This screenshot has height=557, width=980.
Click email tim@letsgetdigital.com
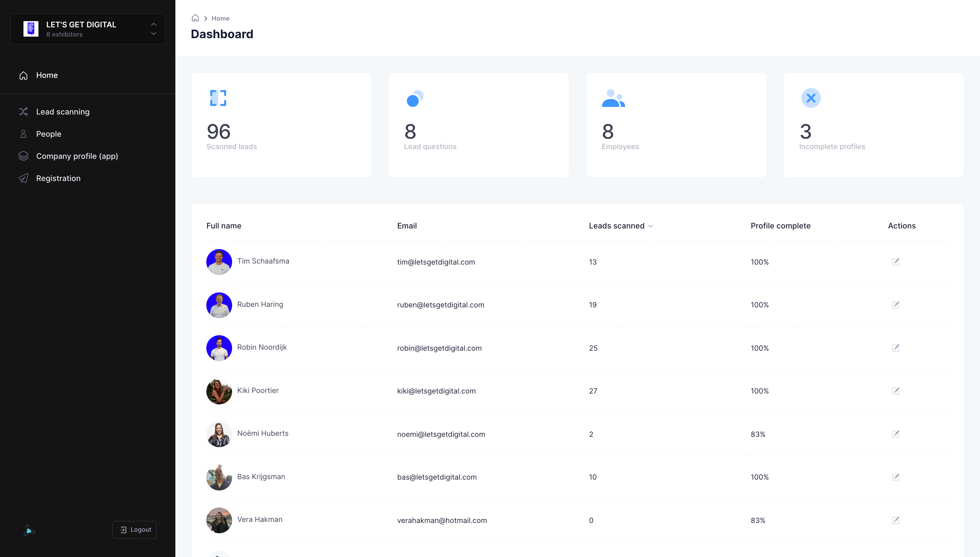click(x=436, y=262)
